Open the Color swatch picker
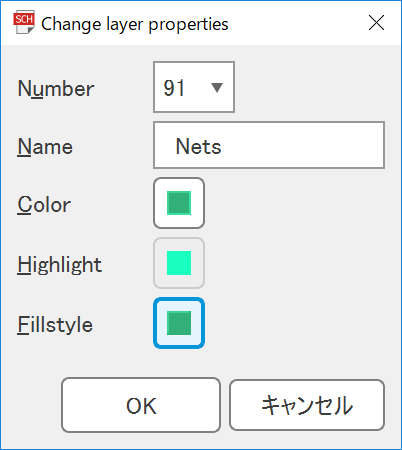 click(179, 203)
